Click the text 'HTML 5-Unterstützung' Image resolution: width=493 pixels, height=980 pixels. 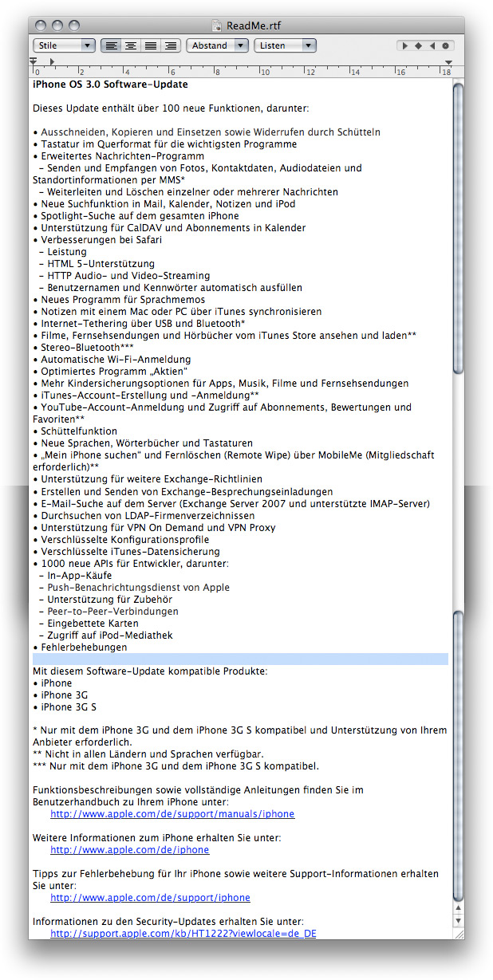101,264
